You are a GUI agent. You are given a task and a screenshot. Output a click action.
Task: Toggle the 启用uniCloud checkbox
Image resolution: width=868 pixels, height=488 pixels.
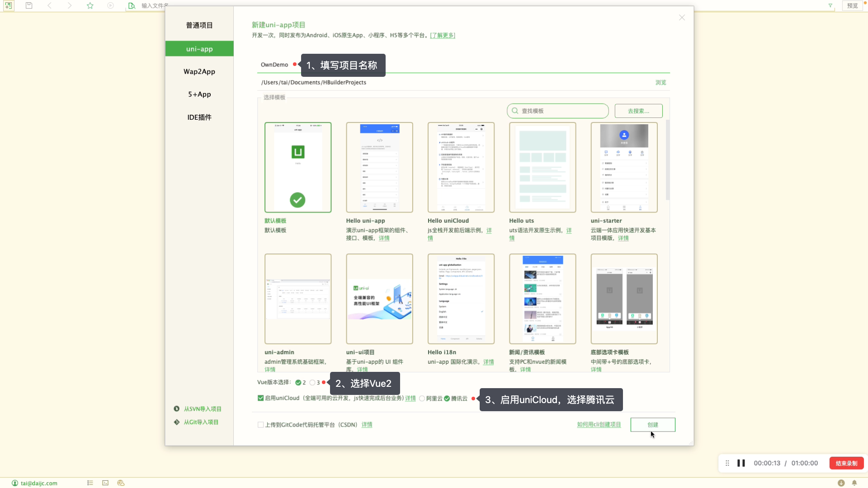[260, 398]
